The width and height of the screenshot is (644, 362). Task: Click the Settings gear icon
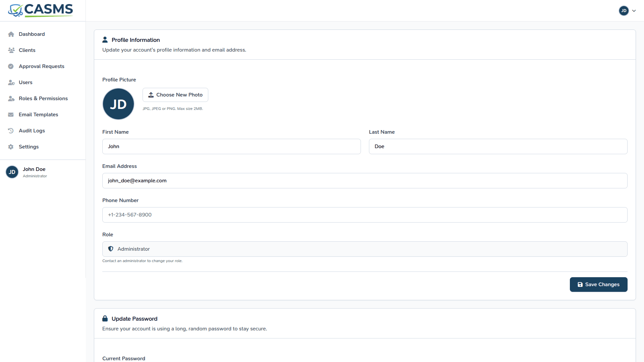point(11,147)
